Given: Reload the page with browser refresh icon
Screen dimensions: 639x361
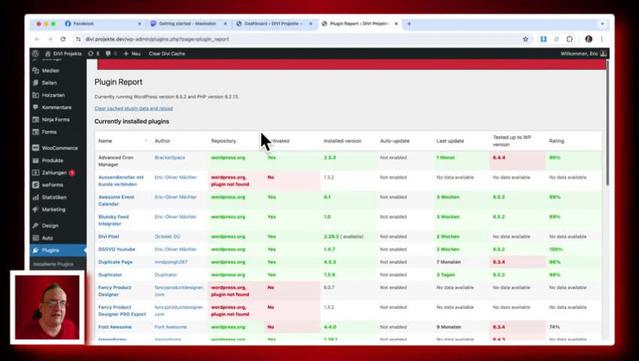Looking at the screenshot, I should (x=63, y=39).
